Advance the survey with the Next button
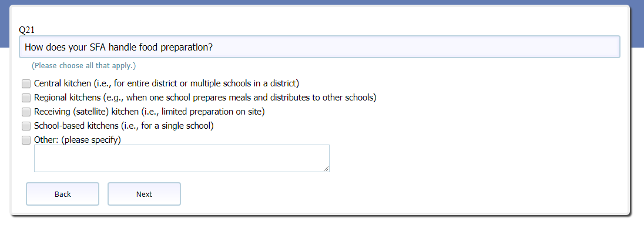Screen dimensions: 644x228 [144, 194]
